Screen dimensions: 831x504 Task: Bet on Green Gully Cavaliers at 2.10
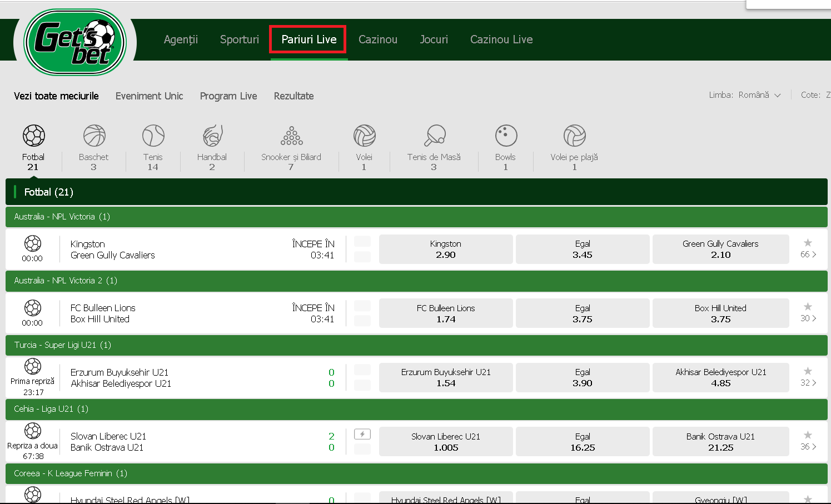[721, 249]
